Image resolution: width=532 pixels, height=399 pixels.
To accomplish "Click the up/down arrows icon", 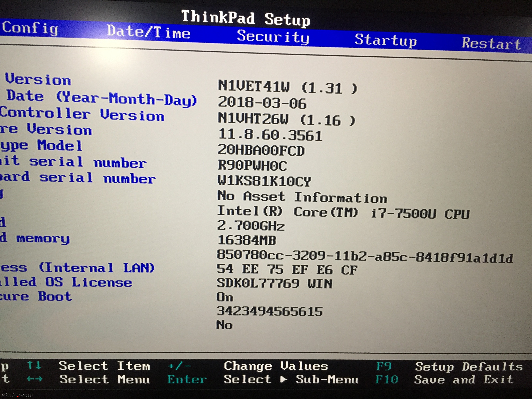I will [34, 365].
